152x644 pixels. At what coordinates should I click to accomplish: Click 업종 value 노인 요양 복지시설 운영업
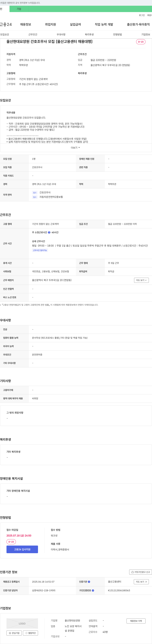point(73,628)
